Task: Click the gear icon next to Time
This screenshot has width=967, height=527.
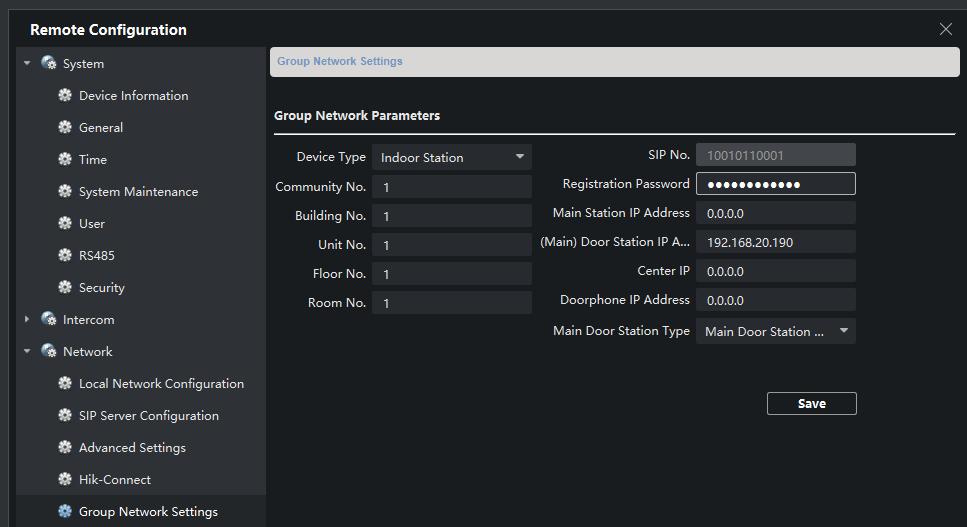Action: (65, 160)
